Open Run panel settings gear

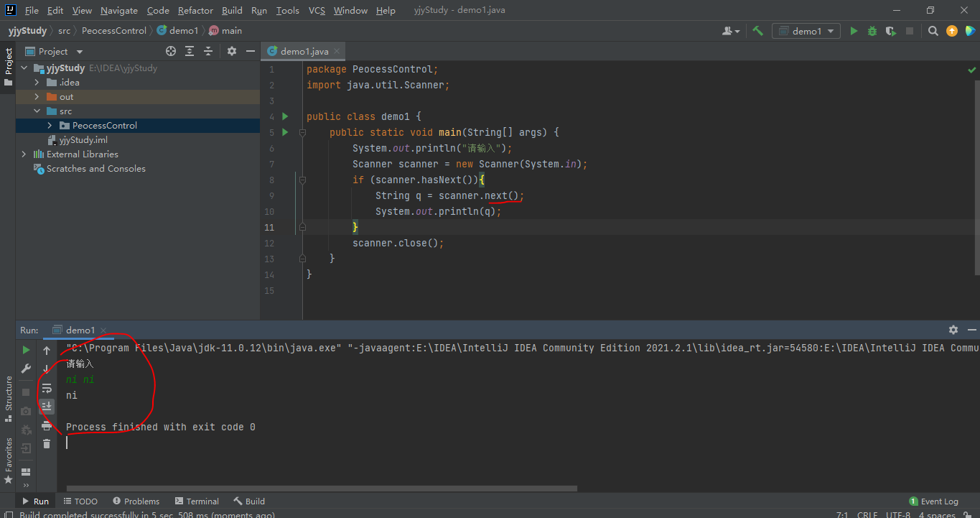pos(953,330)
